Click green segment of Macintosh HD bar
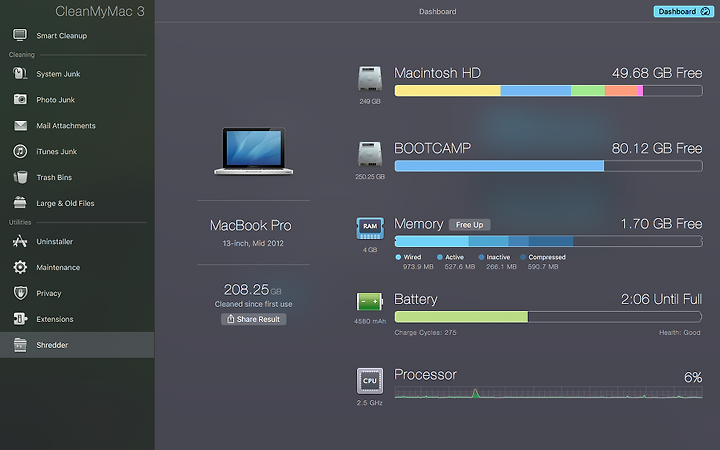The width and height of the screenshot is (720, 450). click(588, 90)
